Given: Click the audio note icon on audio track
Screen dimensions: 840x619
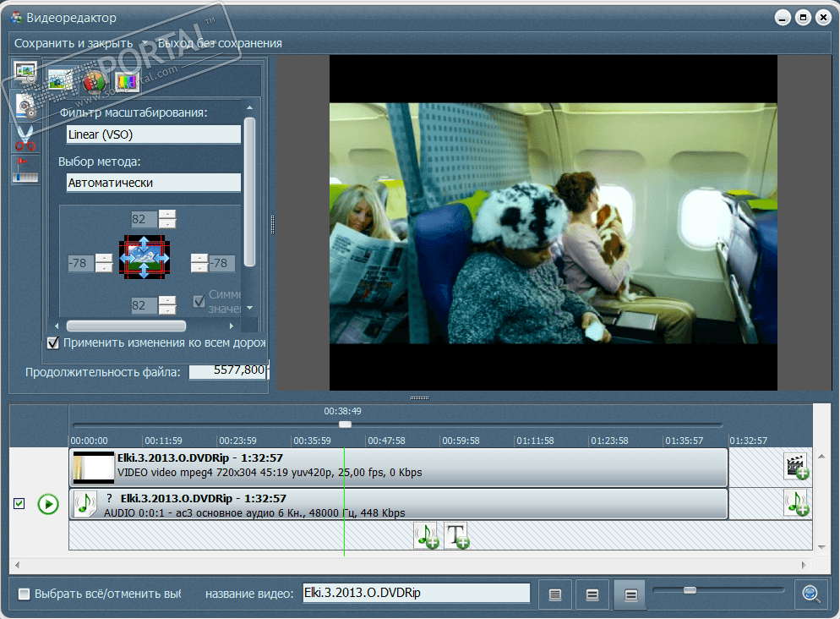Looking at the screenshot, I should click(85, 504).
